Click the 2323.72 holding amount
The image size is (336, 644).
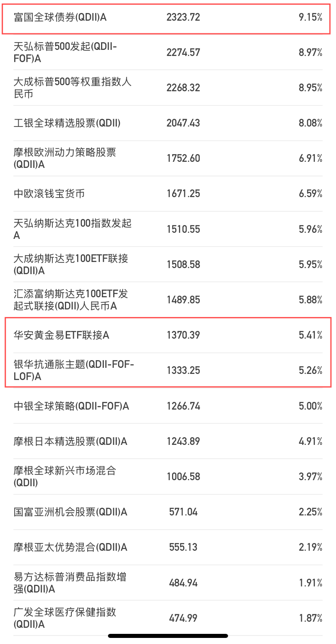(x=183, y=17)
